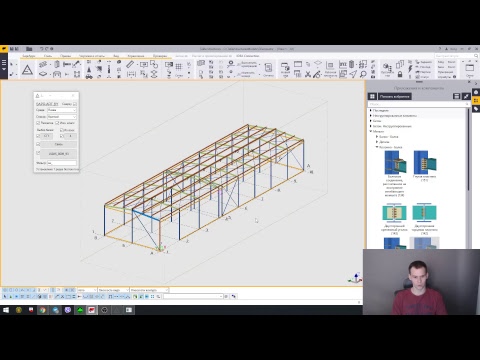The image size is (480, 360).
Task: Click the components panel vertical scrollbar
Action: [x=468, y=150]
